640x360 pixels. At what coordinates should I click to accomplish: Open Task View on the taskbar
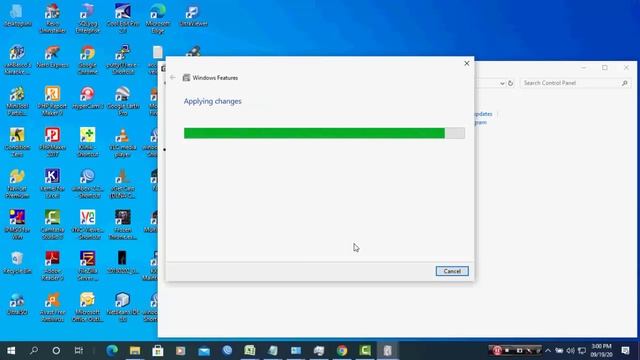(x=79, y=350)
